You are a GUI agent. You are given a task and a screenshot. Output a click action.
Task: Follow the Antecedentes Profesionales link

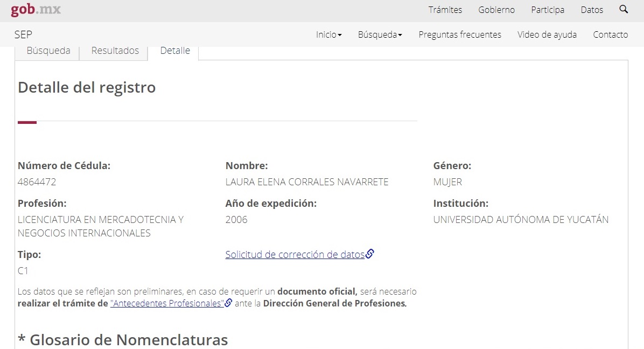coord(166,303)
